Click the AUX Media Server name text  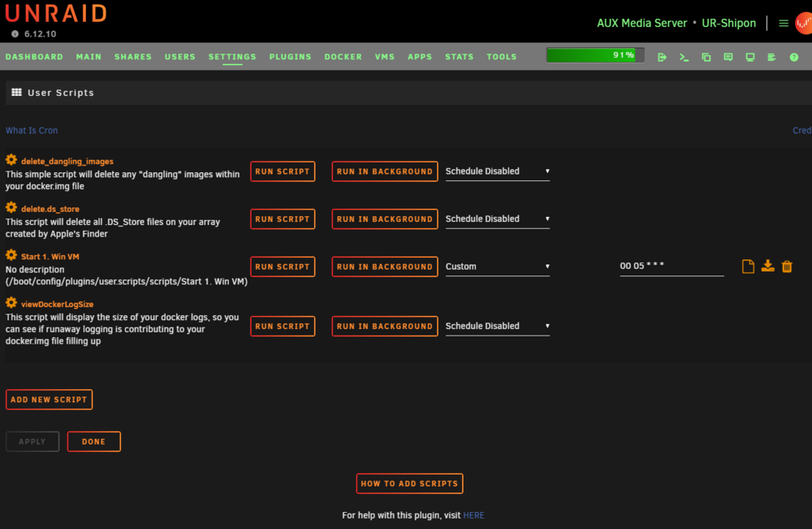coord(641,24)
